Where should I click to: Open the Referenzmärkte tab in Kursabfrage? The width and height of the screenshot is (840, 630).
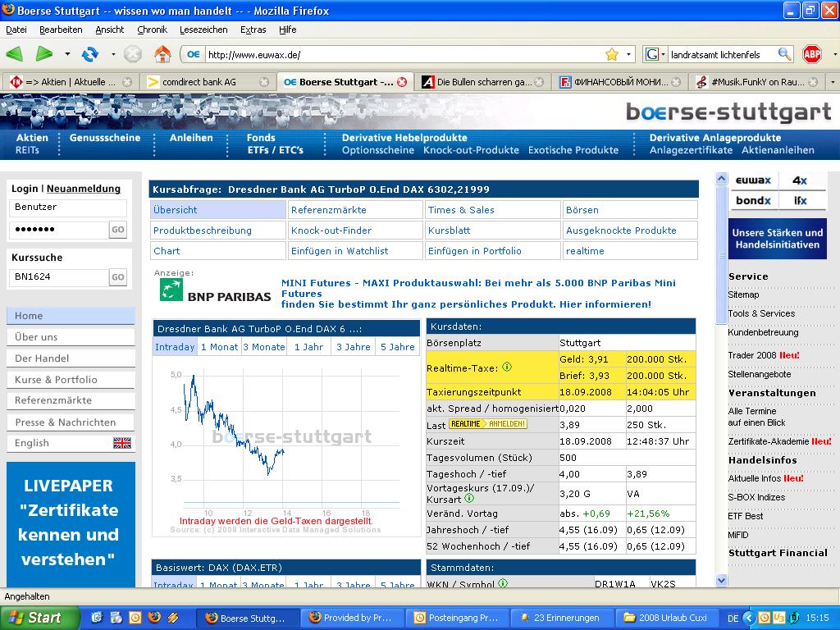[x=355, y=210]
